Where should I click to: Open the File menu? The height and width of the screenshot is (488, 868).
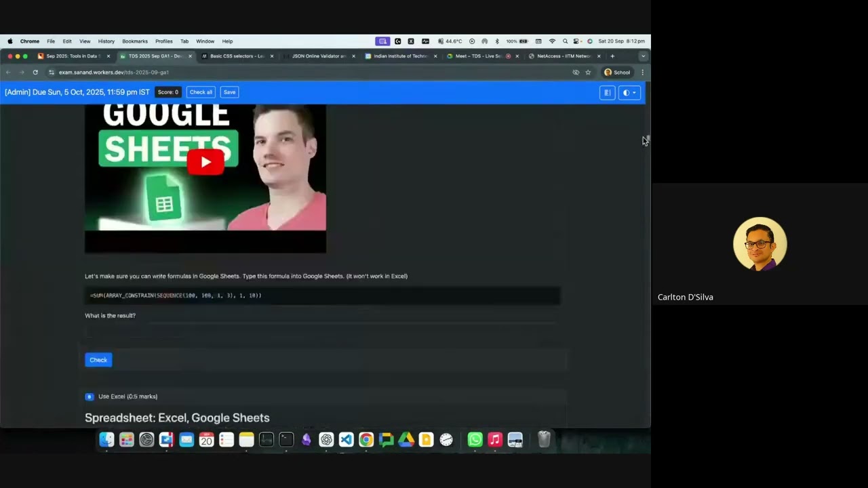[x=51, y=41]
